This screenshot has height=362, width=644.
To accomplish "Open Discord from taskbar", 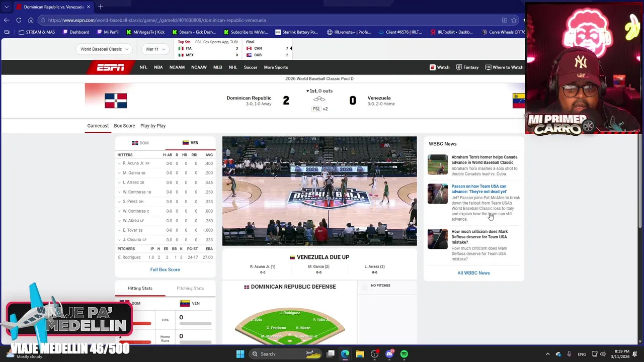I will click(x=389, y=354).
